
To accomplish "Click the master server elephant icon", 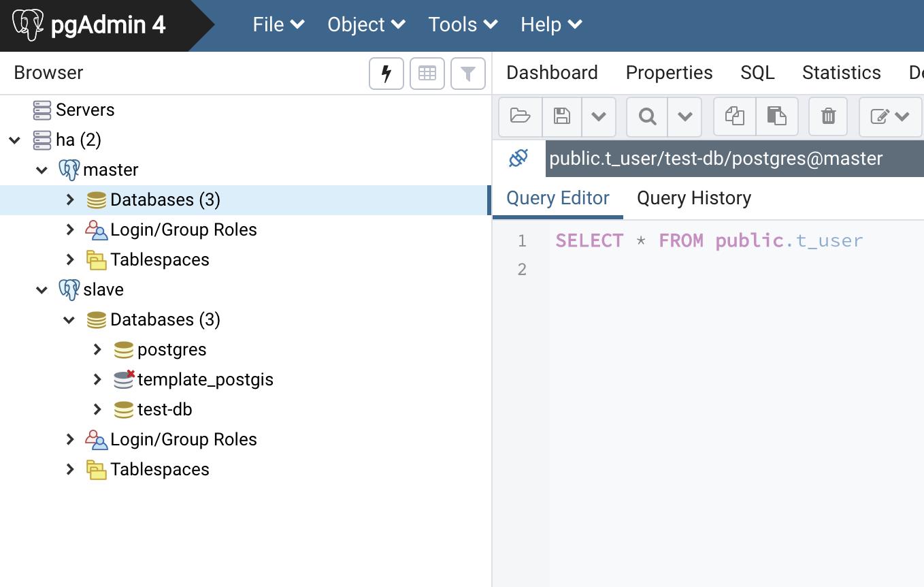I will (x=69, y=170).
